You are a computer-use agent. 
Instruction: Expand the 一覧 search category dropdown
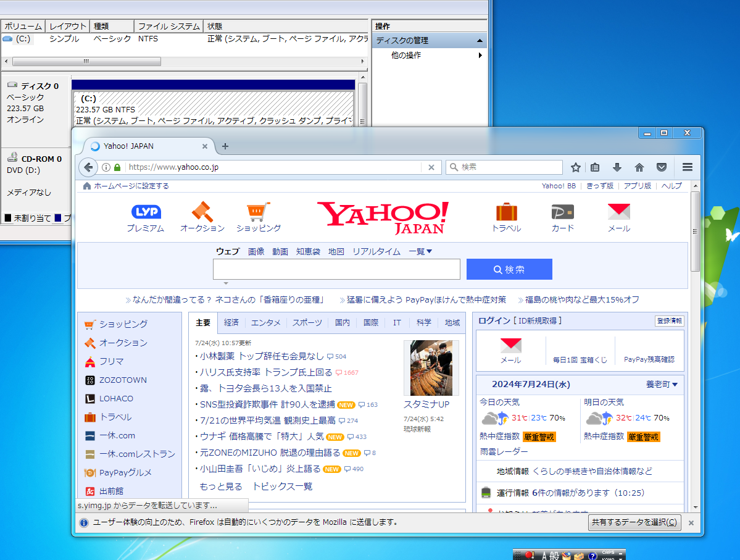(420, 252)
